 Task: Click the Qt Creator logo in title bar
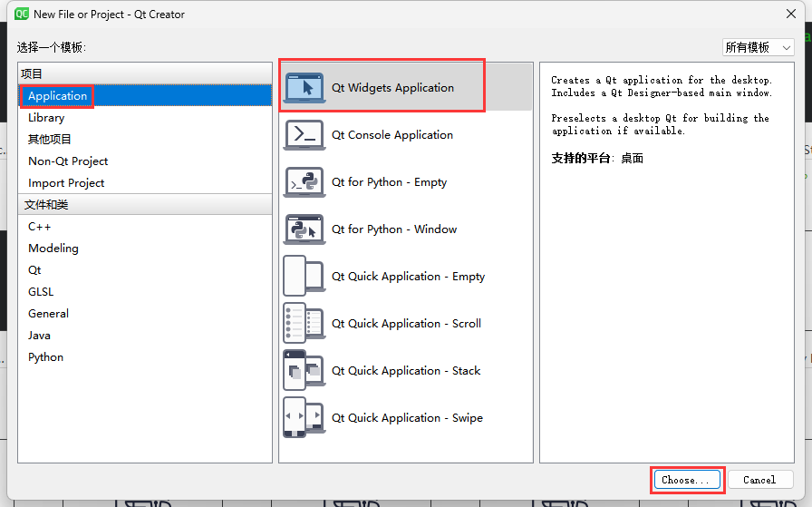point(22,14)
